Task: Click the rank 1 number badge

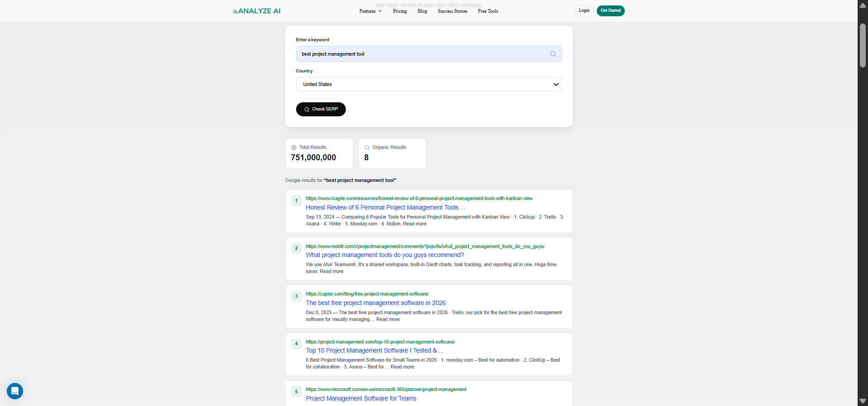Action: 297,201
